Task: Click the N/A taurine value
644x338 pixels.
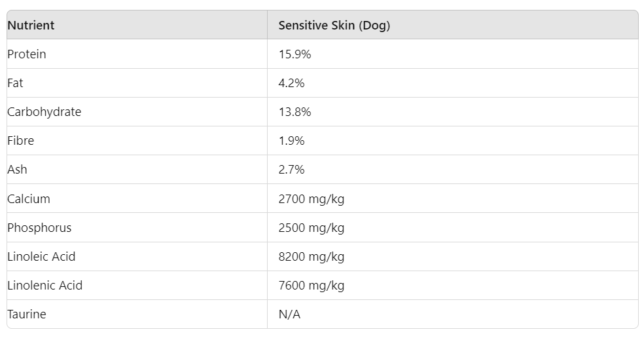Action: [289, 314]
